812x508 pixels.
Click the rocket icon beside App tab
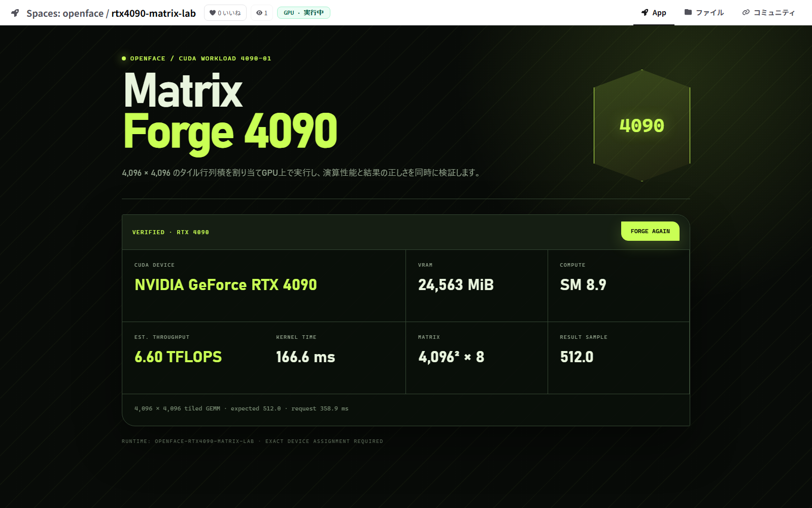coord(645,13)
